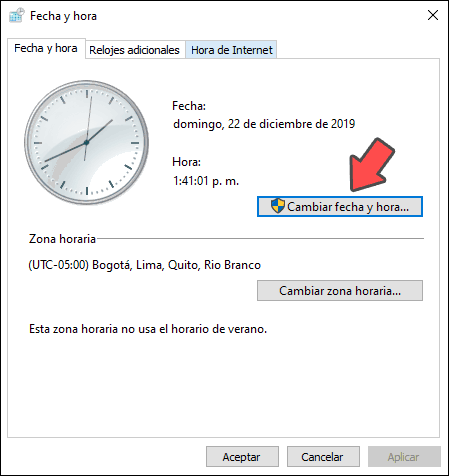Click the red arrow annotation
Screen dimensions: 449x476
[371, 165]
